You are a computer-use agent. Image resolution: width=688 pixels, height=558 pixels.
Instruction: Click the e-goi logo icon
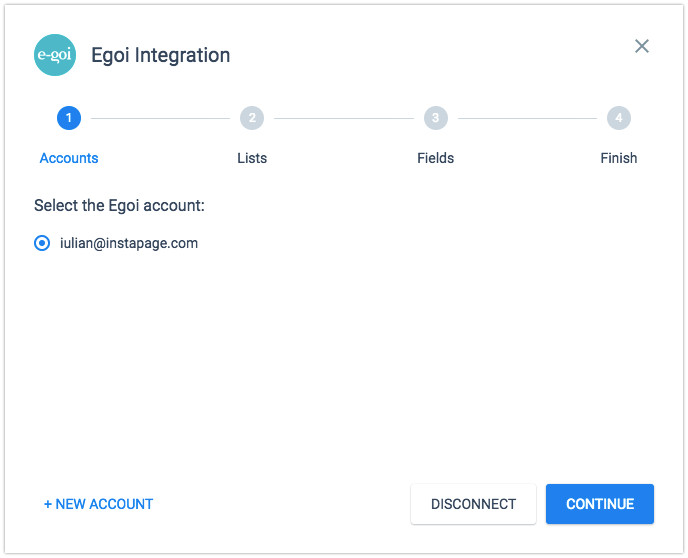(x=55, y=55)
